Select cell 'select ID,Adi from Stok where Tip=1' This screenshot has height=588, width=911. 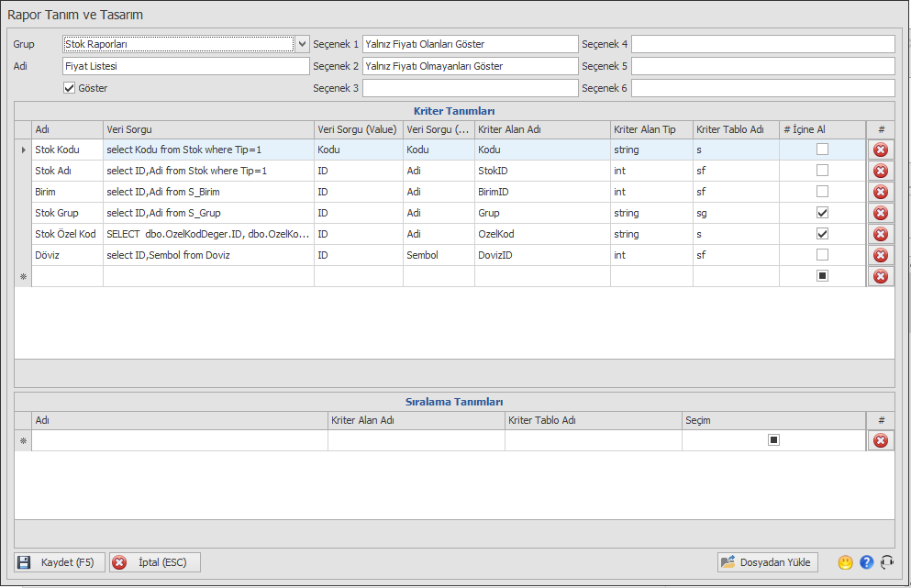(208, 171)
